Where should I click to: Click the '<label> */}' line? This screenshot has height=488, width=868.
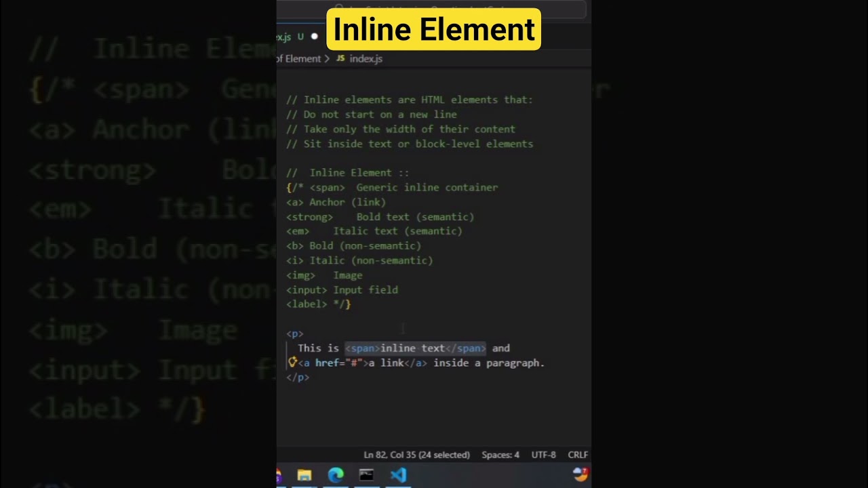pos(319,304)
